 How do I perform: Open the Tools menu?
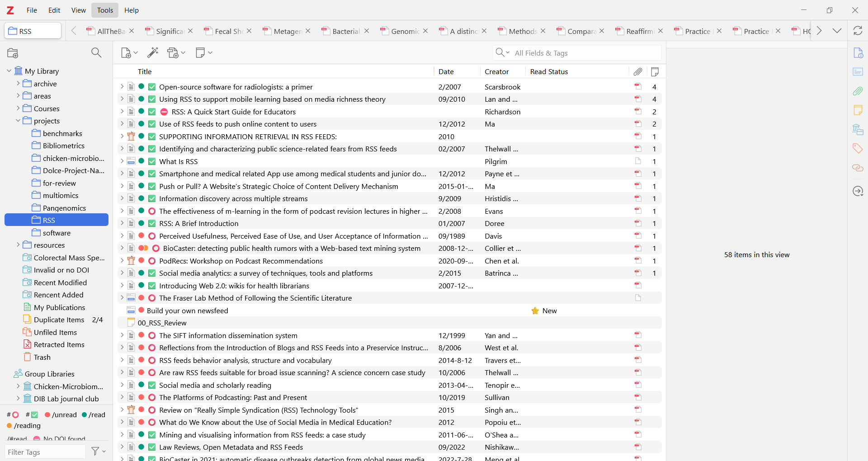[x=105, y=10]
